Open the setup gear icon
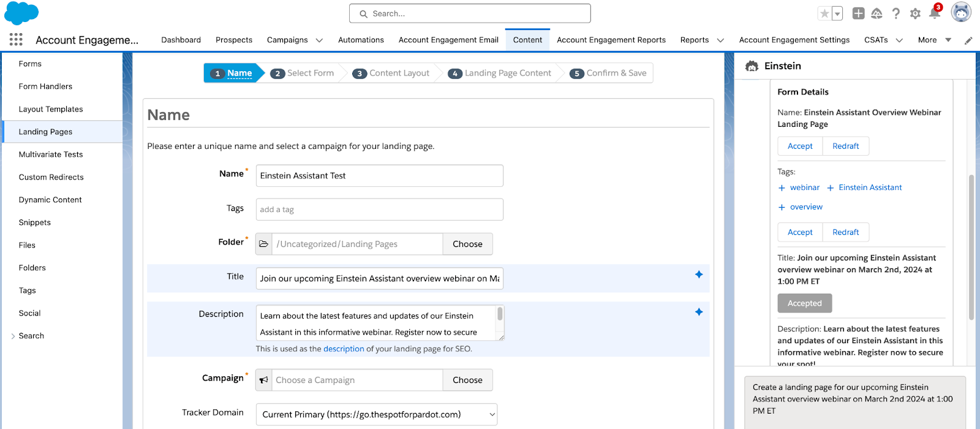 915,13
